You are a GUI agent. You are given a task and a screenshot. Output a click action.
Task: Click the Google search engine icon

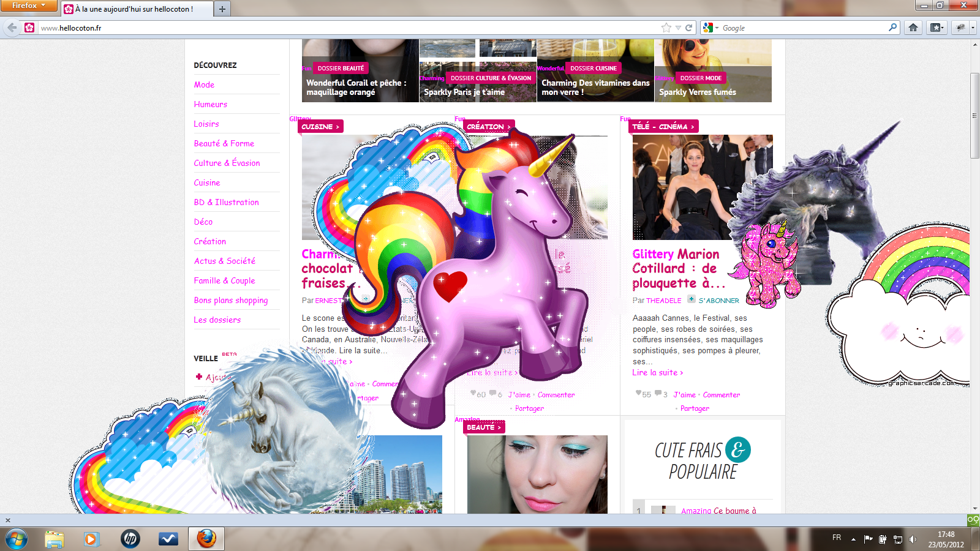click(x=708, y=28)
